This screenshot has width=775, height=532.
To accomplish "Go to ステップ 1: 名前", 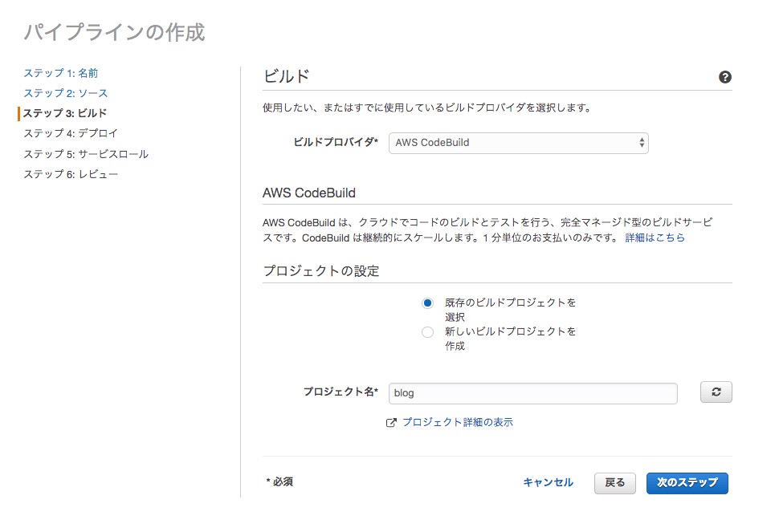I will tap(61, 73).
